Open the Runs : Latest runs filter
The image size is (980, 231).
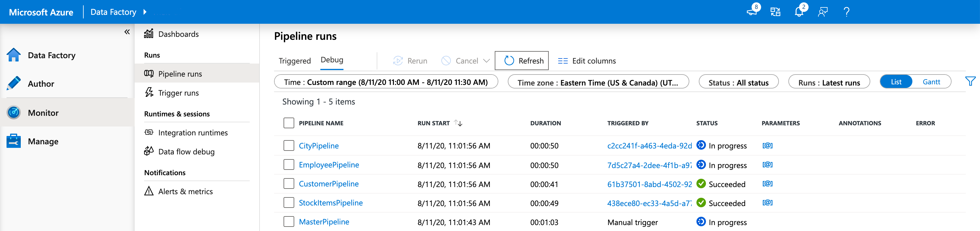pyautogui.click(x=829, y=82)
